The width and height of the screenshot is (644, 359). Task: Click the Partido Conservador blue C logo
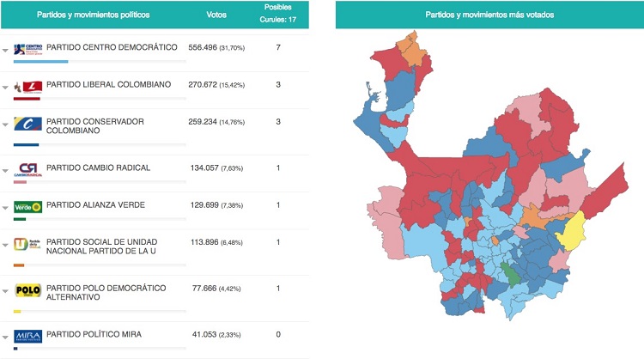pos(28,125)
